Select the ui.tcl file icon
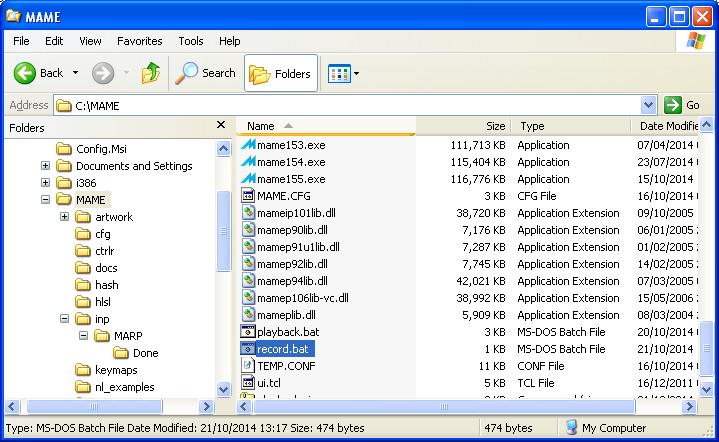The width and height of the screenshot is (719, 442). (249, 383)
